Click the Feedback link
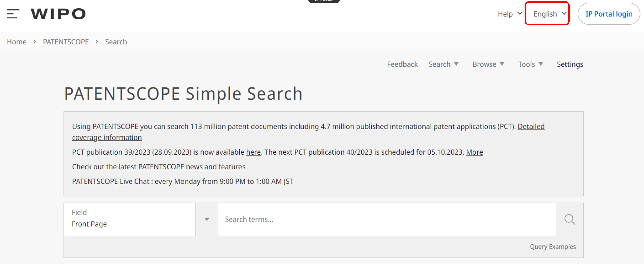The width and height of the screenshot is (644, 264). tap(402, 64)
